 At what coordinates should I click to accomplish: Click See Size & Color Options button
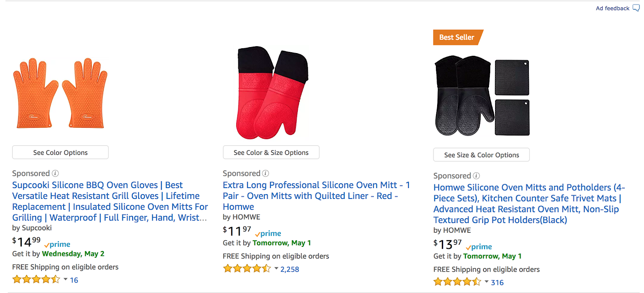click(481, 155)
